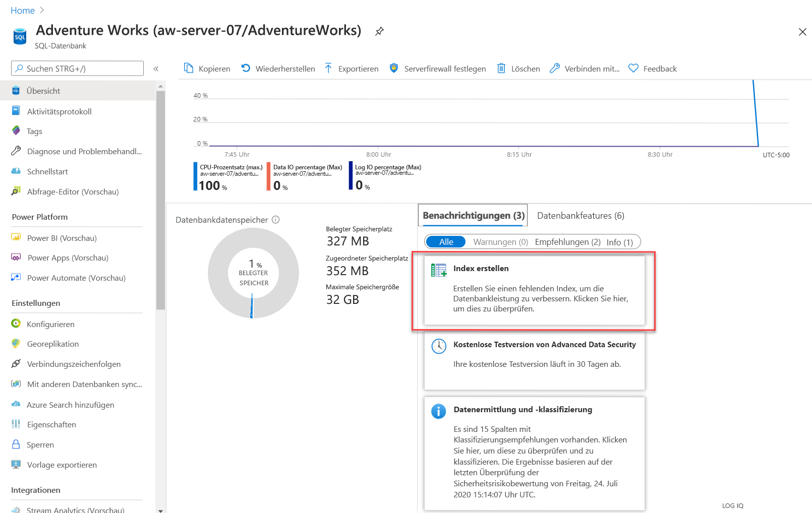The width and height of the screenshot is (812, 513).
Task: Click the Feedback heart icon
Action: click(x=633, y=68)
